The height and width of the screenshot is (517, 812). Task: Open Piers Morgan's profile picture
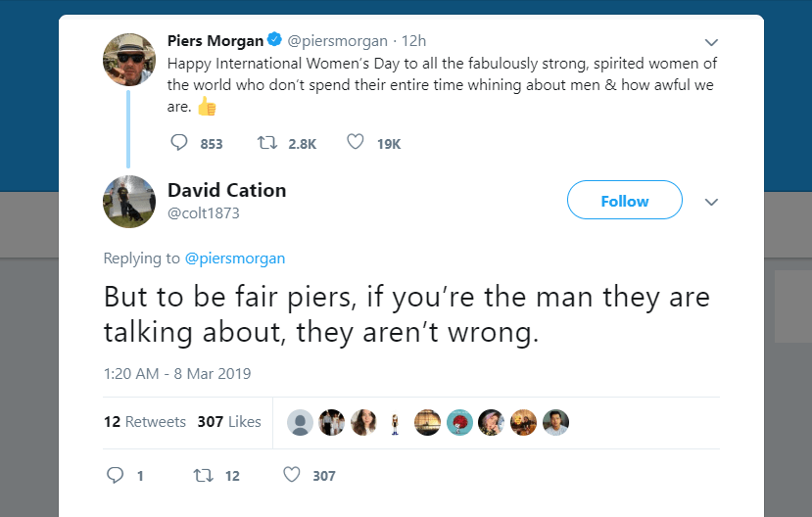point(129,60)
